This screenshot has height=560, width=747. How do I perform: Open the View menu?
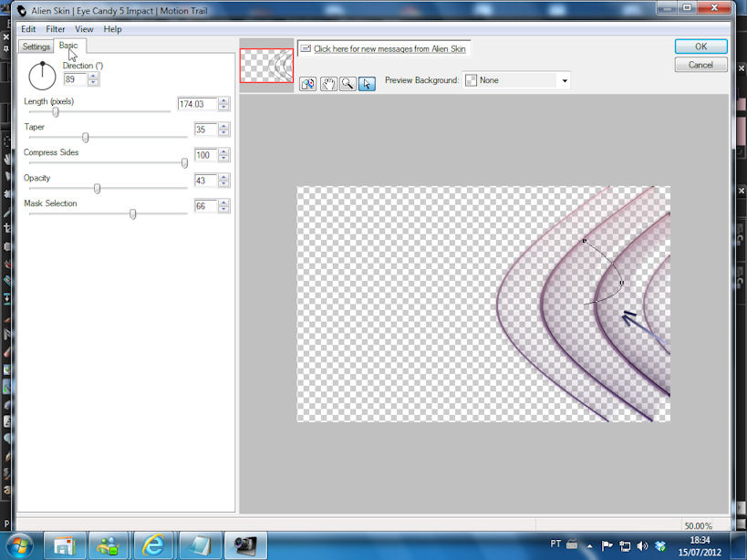pyautogui.click(x=84, y=29)
